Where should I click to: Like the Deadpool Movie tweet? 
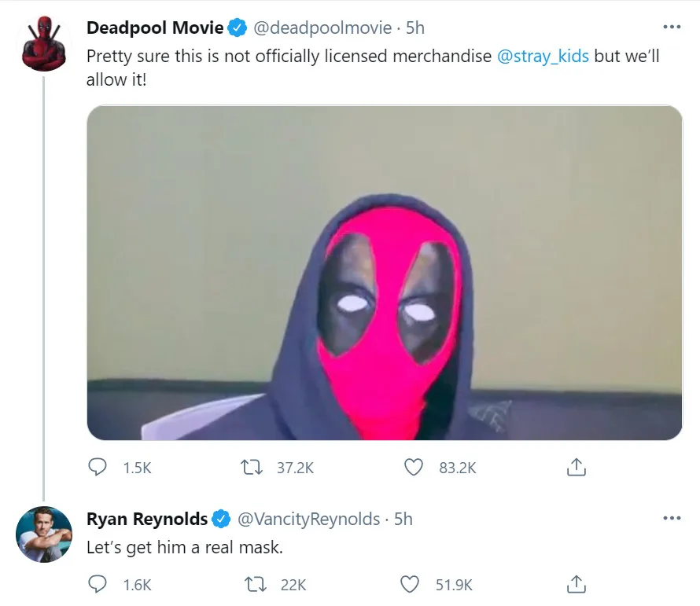[414, 468]
